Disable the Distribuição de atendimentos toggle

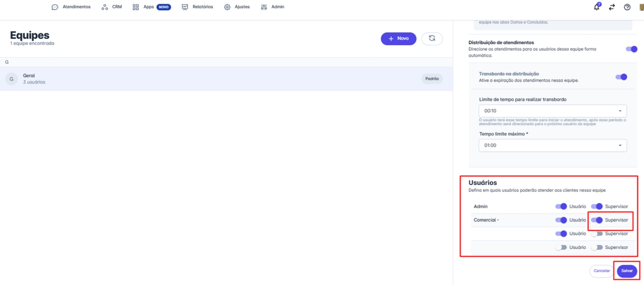coord(632,49)
